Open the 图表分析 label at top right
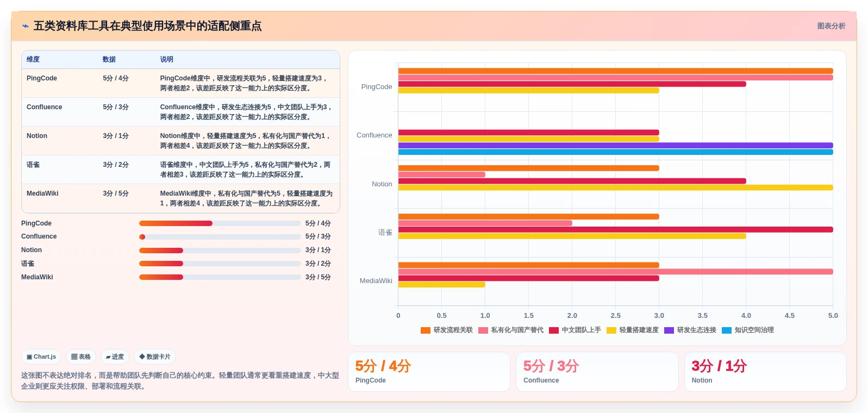 point(831,26)
